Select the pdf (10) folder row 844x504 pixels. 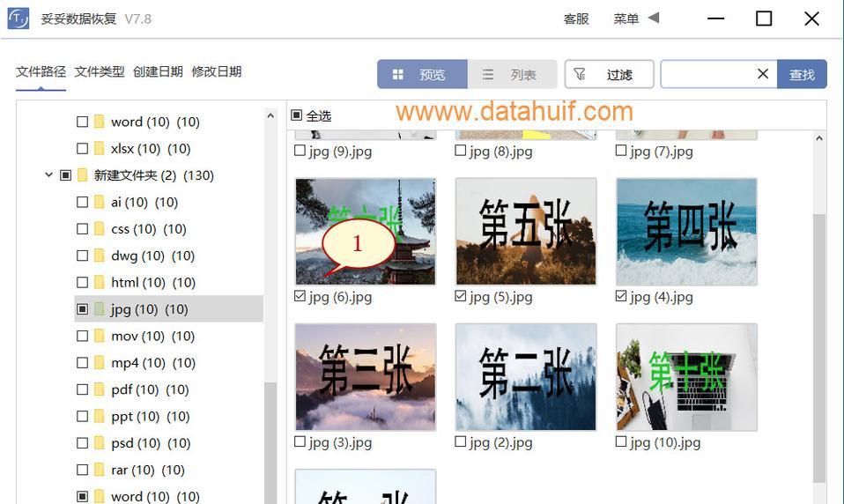[168, 389]
